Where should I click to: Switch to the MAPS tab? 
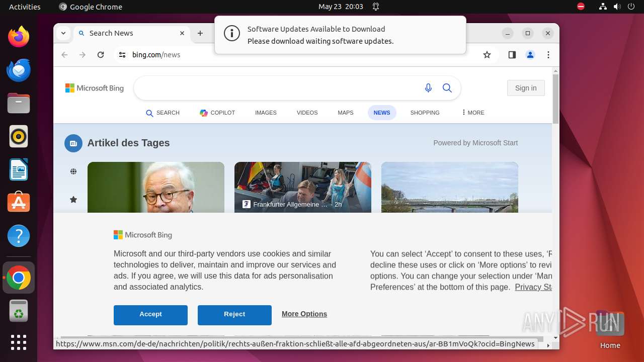point(345,113)
